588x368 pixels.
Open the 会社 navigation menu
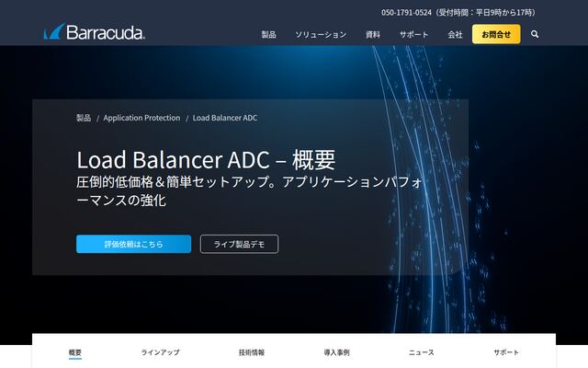pos(455,35)
